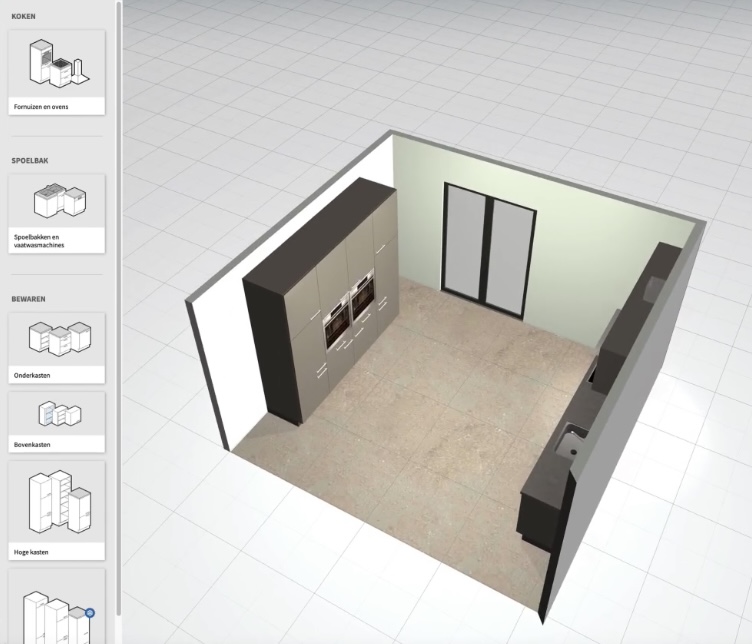Open the Onderkasten cabinet category
Image resolution: width=752 pixels, height=644 pixels.
[57, 347]
